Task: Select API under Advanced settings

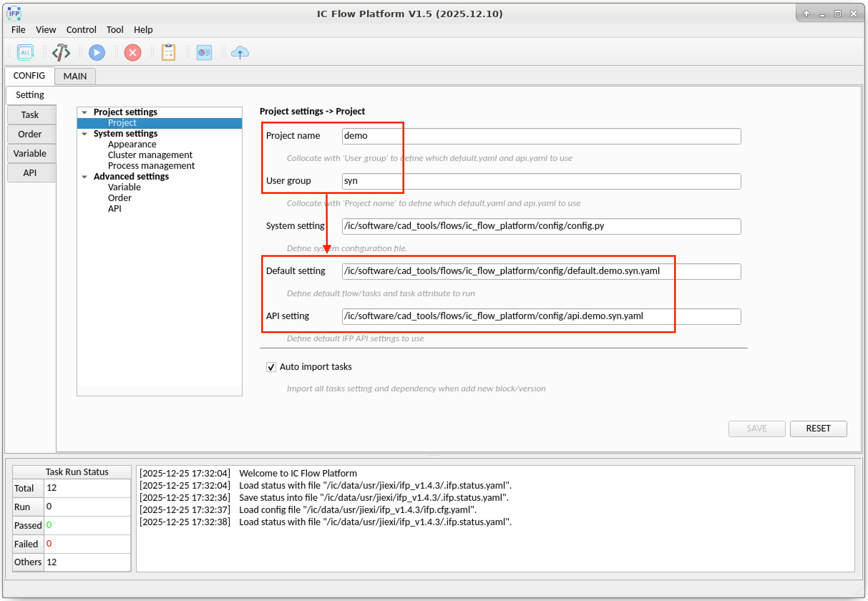Action: [x=114, y=209]
